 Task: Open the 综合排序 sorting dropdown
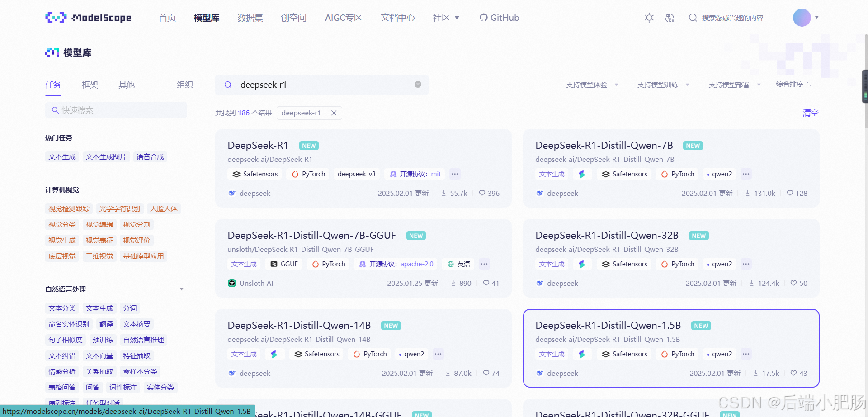[x=793, y=85]
